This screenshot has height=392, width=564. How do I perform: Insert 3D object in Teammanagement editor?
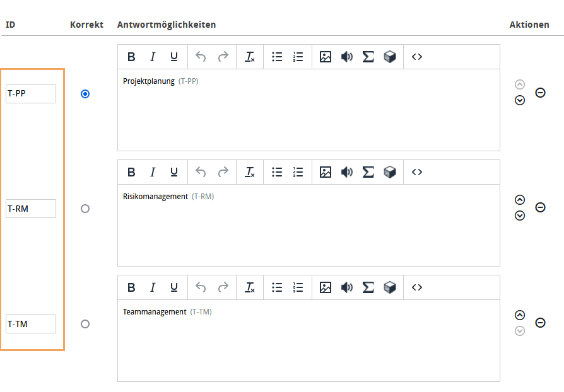click(x=390, y=287)
